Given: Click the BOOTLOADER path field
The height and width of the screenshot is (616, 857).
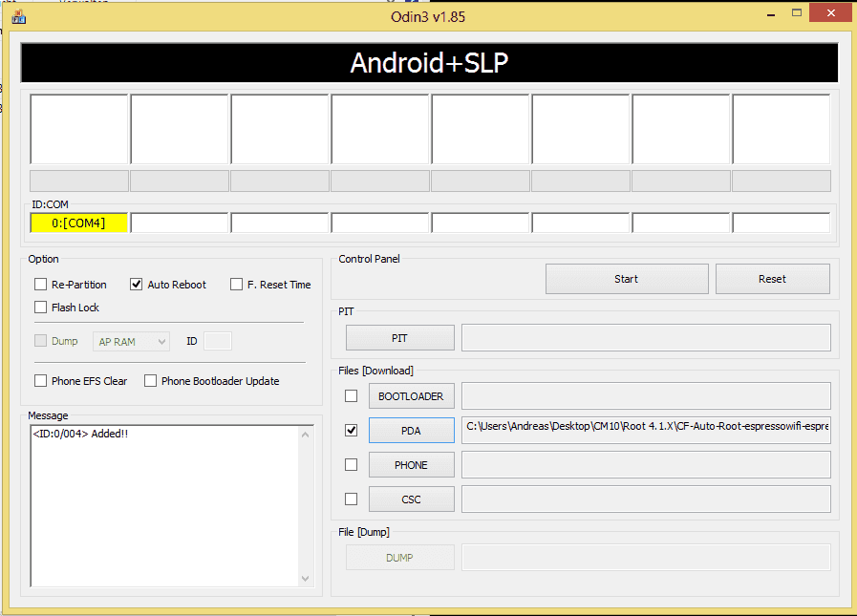Looking at the screenshot, I should pos(646,395).
